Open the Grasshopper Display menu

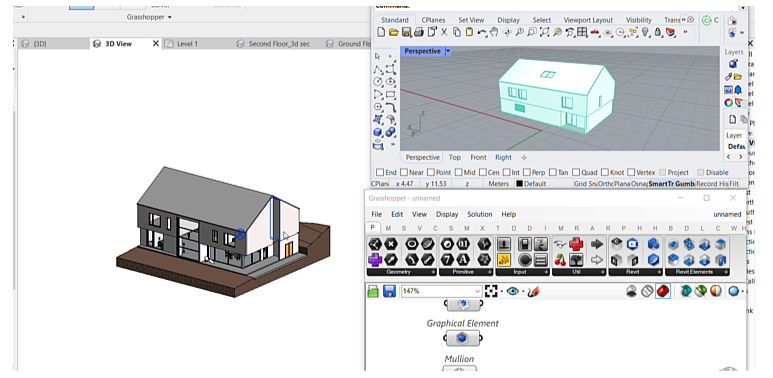pyautogui.click(x=447, y=214)
